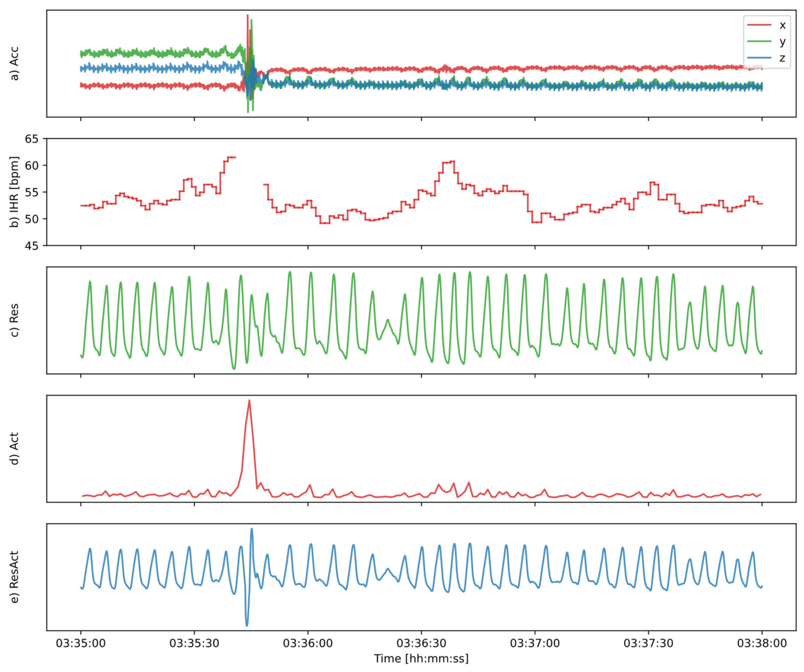
Task: Click the 'b) IHR [bpm]' axis label
Action: 14,192
